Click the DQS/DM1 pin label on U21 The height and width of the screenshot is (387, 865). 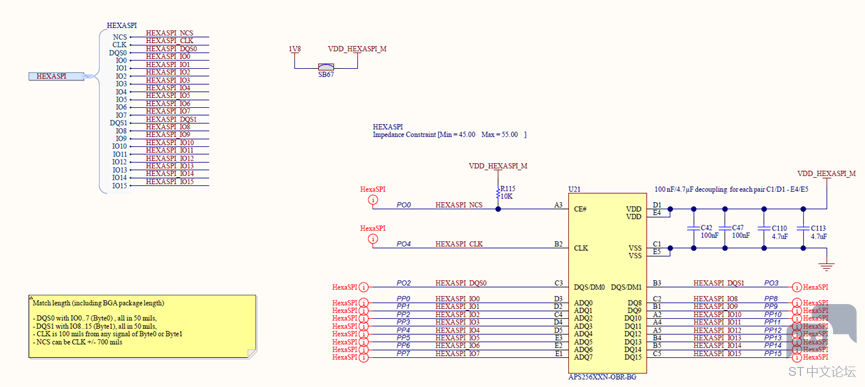click(626, 287)
